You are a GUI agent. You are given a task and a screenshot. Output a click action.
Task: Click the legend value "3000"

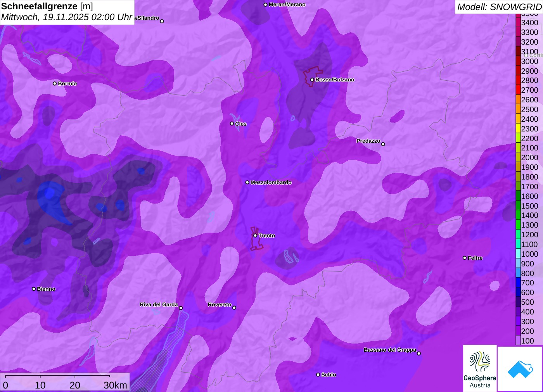point(529,61)
